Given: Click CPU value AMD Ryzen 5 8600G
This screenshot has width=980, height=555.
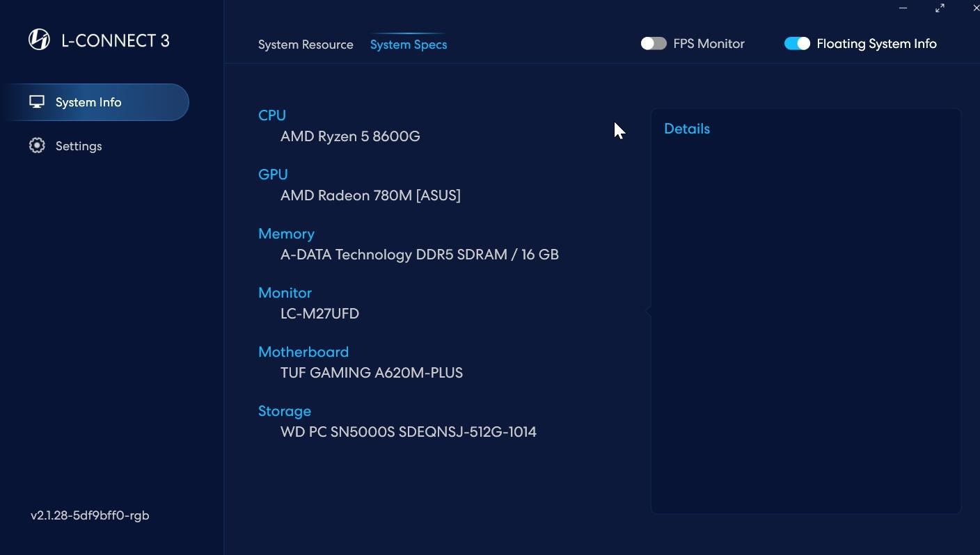Looking at the screenshot, I should pyautogui.click(x=350, y=136).
